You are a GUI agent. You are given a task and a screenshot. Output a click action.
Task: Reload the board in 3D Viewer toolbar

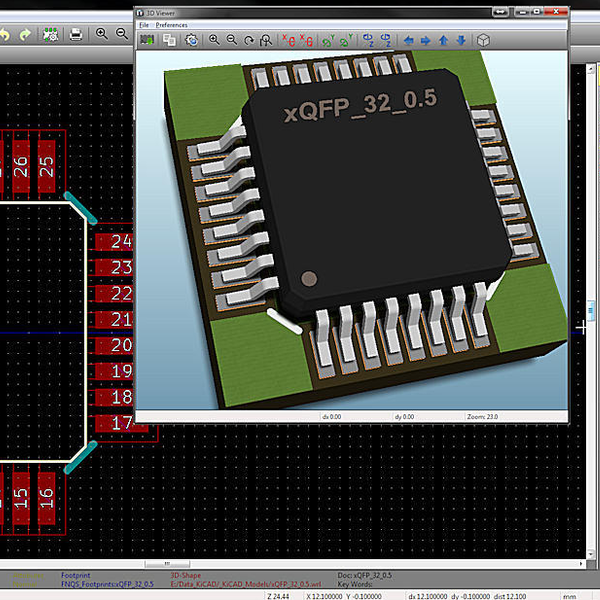point(147,40)
